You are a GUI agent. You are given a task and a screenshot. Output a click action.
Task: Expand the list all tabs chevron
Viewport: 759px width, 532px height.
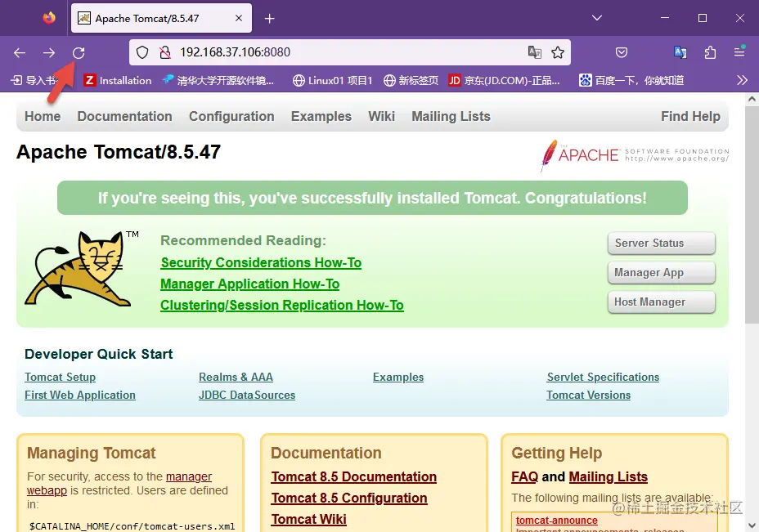(x=597, y=18)
